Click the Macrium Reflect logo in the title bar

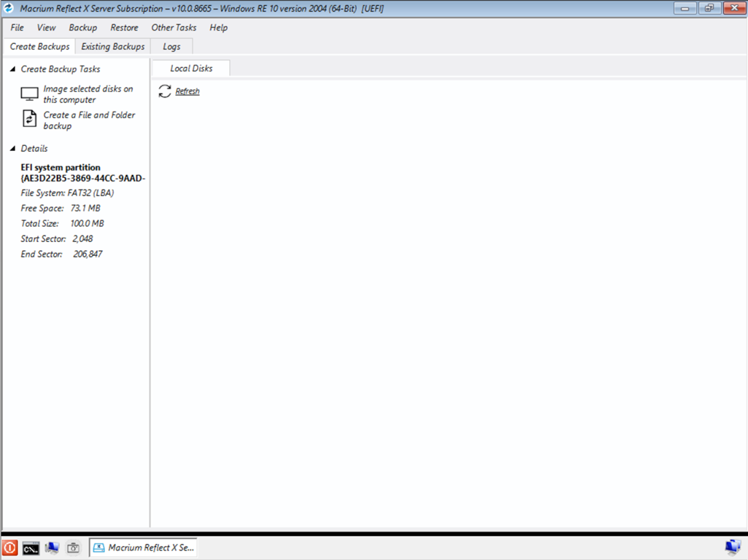pos(9,8)
